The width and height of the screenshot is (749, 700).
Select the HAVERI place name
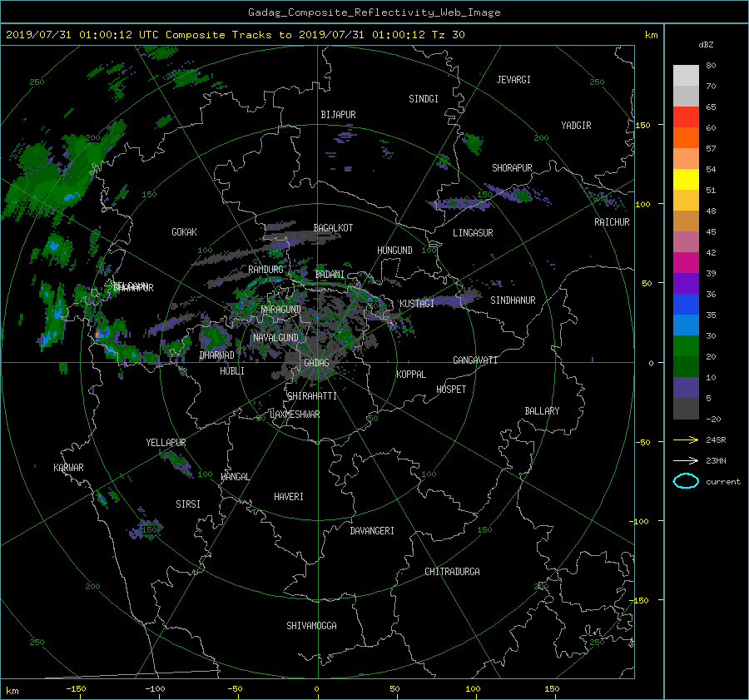coord(289,497)
